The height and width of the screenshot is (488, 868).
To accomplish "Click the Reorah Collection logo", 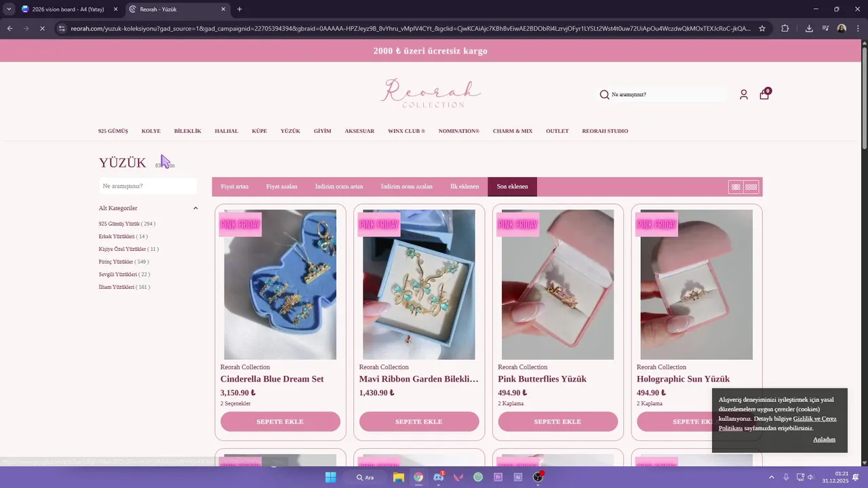I will 431,94.
